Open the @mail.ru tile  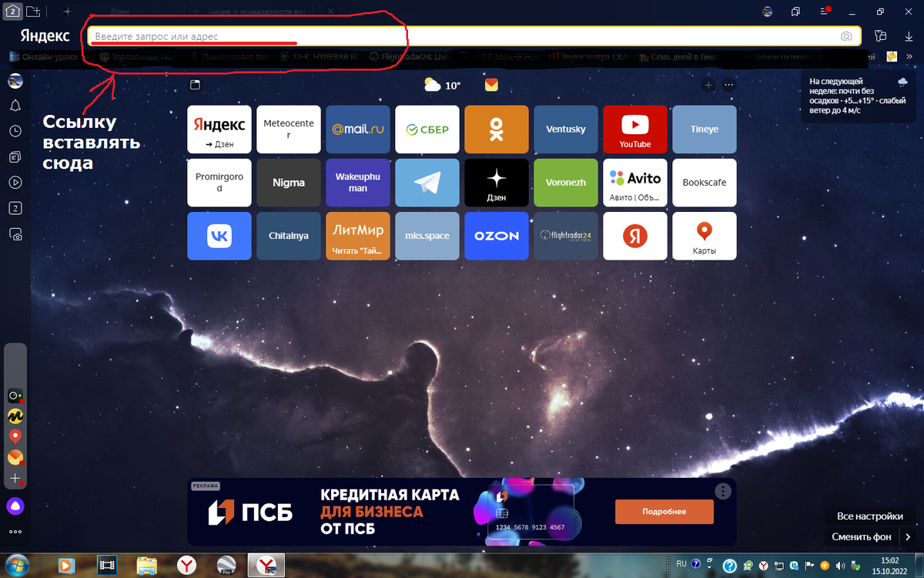pyautogui.click(x=358, y=129)
